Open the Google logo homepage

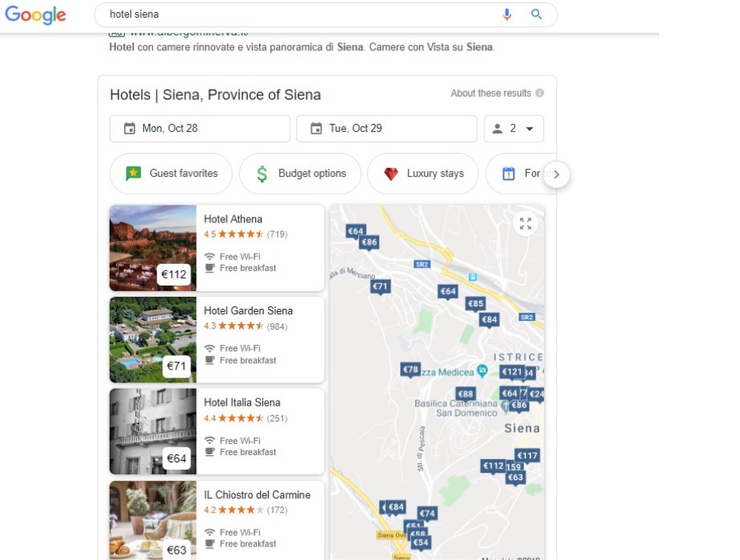[35, 14]
